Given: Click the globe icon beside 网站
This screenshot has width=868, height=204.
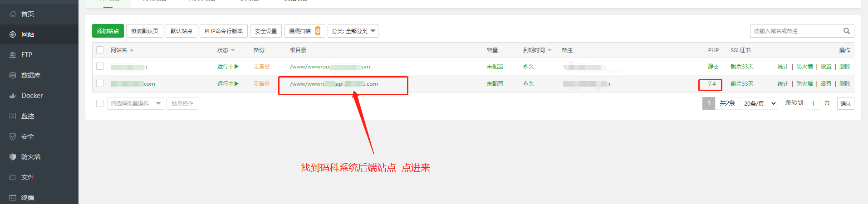Looking at the screenshot, I should point(13,34).
